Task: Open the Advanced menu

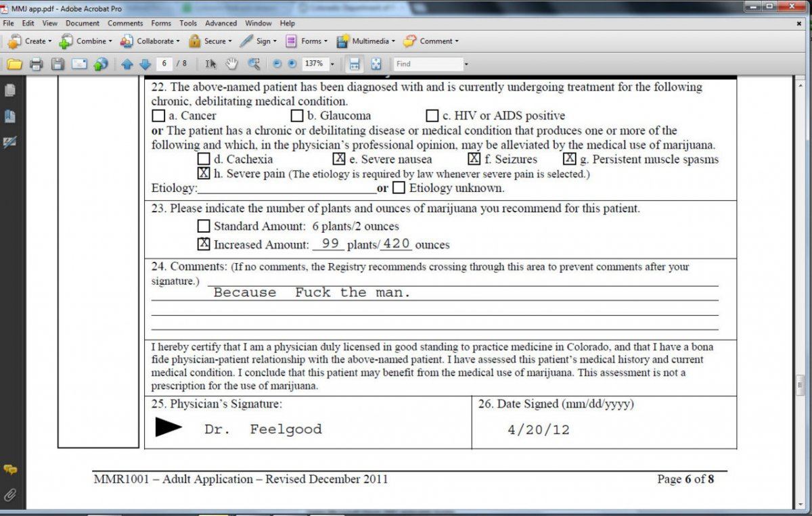Action: tap(221, 23)
